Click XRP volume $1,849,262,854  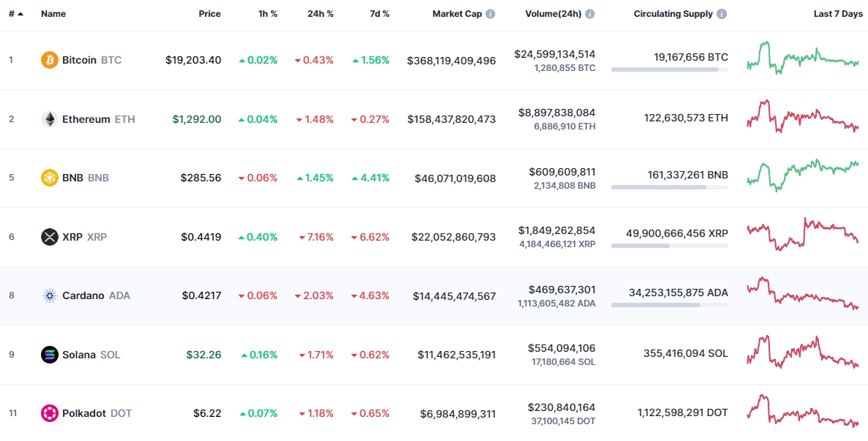click(x=557, y=230)
